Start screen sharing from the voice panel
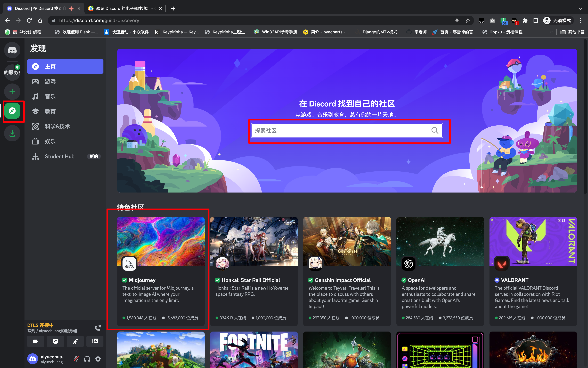This screenshot has width=588, height=368. pyautogui.click(x=55, y=341)
